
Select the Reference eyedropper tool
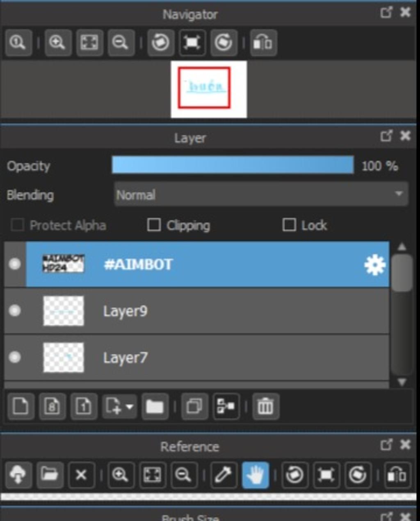tap(223, 475)
